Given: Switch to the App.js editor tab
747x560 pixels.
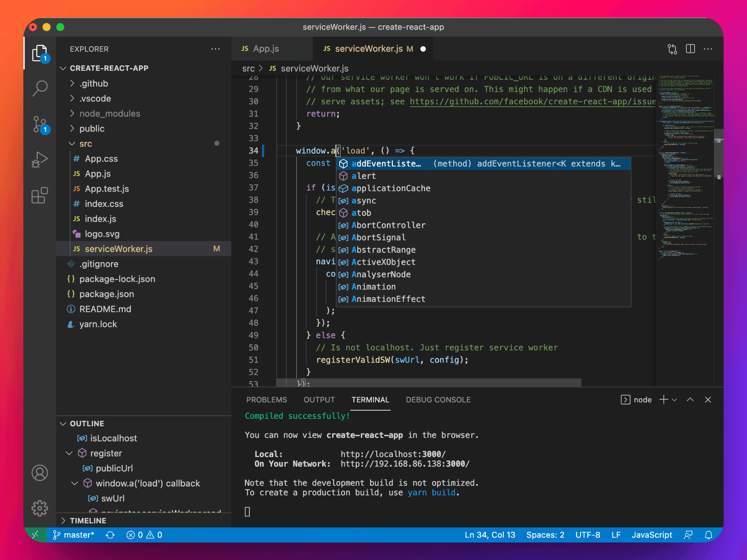Looking at the screenshot, I should (272, 49).
